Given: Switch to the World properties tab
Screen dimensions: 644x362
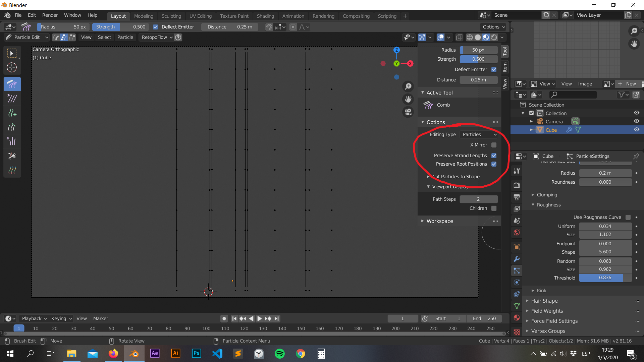Looking at the screenshot, I should (x=517, y=232).
